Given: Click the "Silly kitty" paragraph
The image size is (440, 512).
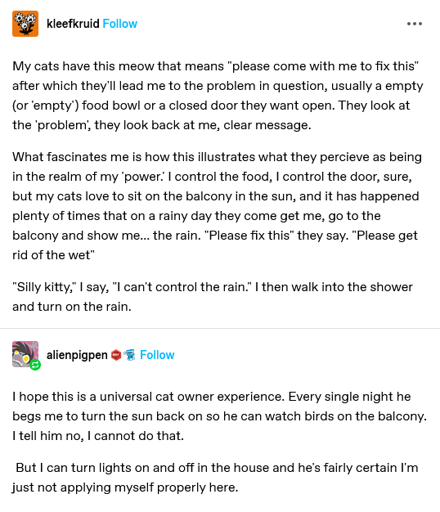Looking at the screenshot, I should point(213,297).
